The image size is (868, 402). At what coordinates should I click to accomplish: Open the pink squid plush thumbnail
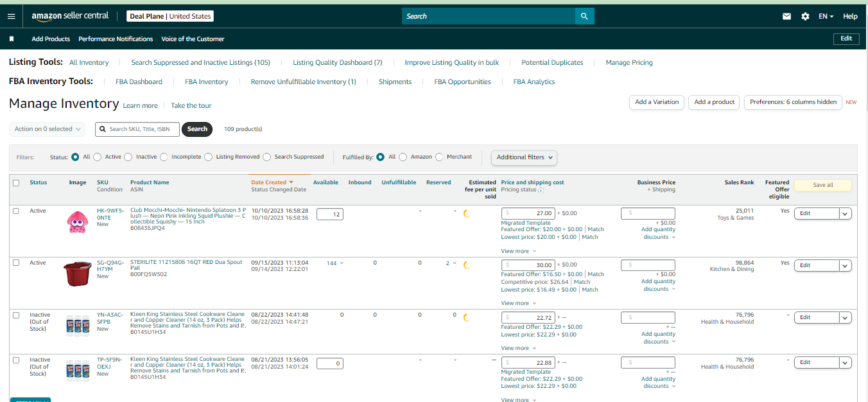pyautogui.click(x=77, y=222)
